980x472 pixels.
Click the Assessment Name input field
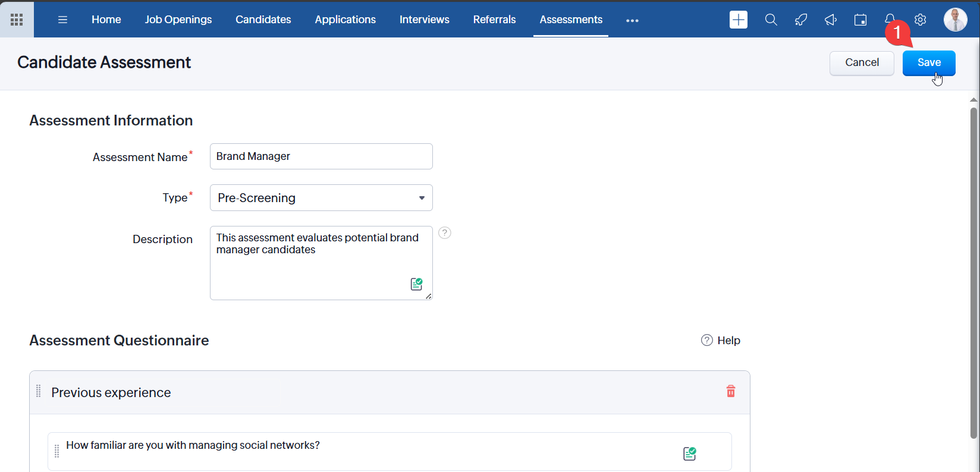[x=321, y=156]
